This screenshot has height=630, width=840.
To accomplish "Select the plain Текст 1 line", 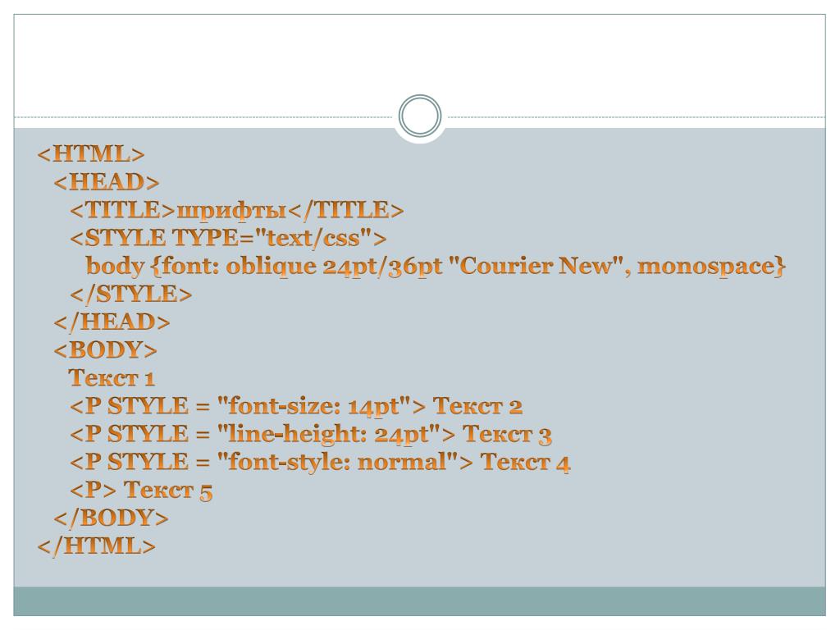I will [x=112, y=377].
